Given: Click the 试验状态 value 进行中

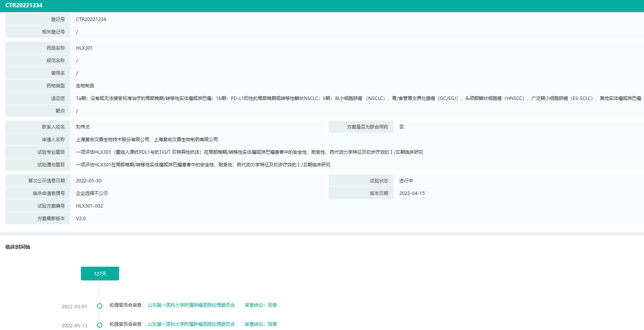Looking at the screenshot, I should (406, 181).
